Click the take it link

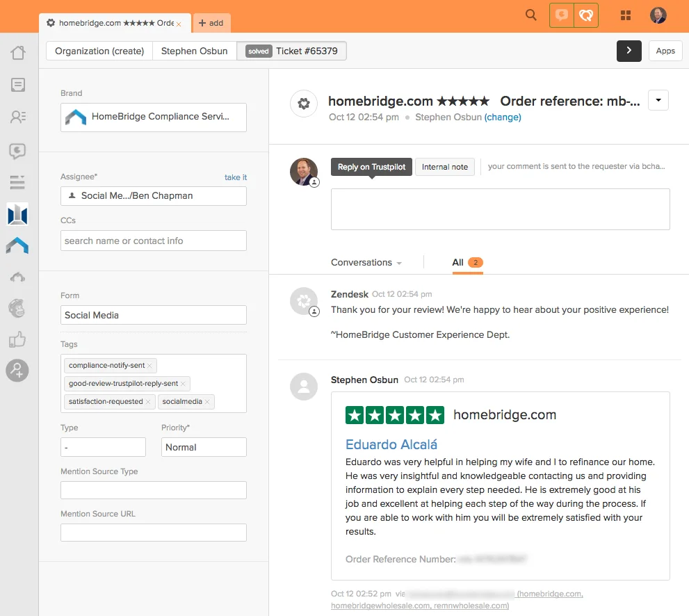236,177
